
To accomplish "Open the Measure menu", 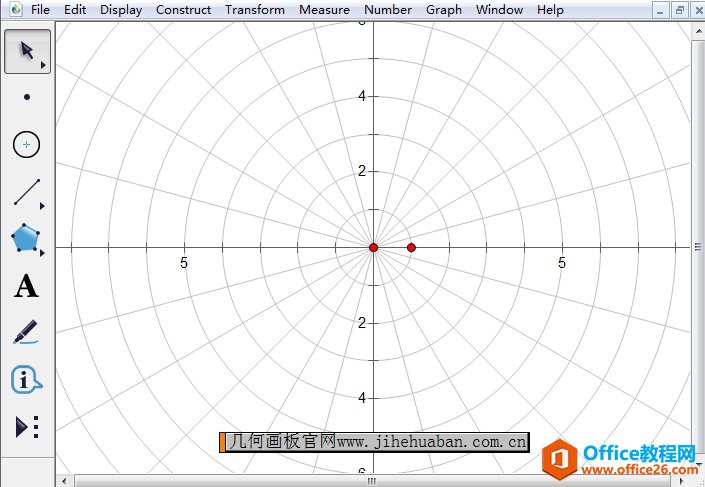I will (x=325, y=10).
